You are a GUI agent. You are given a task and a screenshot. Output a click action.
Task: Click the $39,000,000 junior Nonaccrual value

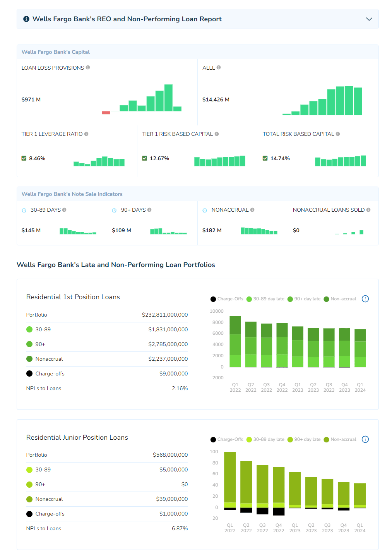click(x=172, y=499)
